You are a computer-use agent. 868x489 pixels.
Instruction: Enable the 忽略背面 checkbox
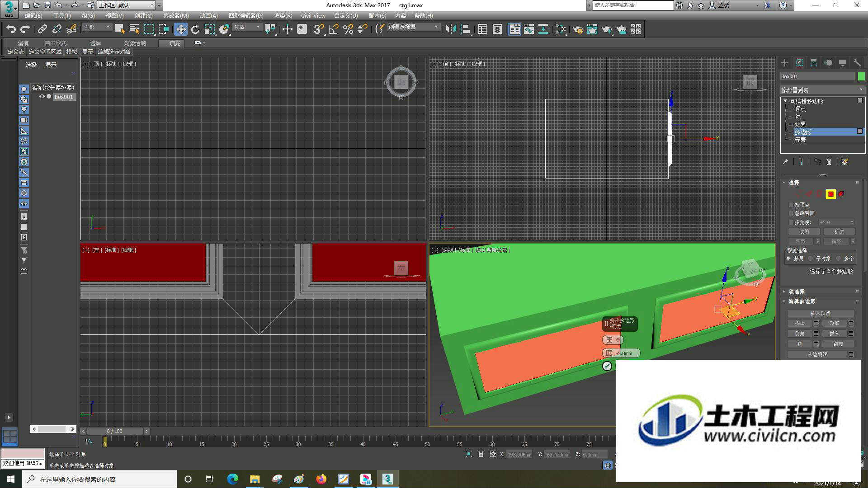click(791, 213)
